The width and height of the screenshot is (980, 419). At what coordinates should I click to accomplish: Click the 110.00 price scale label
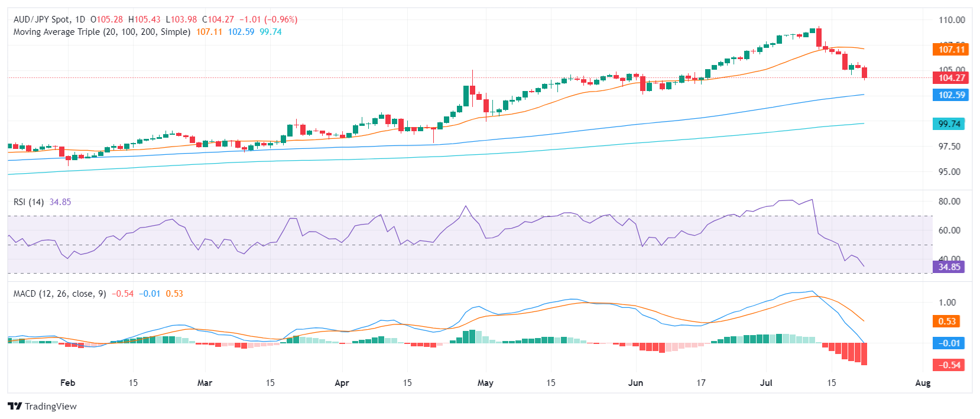(952, 20)
